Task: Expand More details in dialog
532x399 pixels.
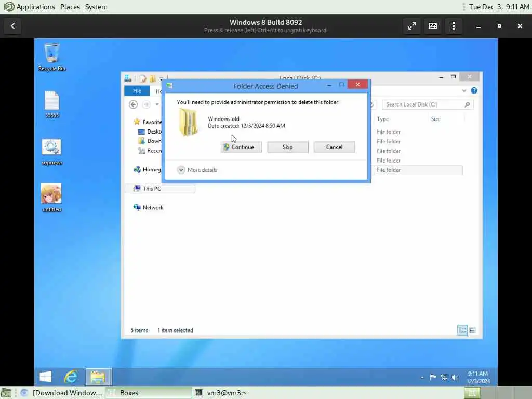Action: click(x=197, y=170)
